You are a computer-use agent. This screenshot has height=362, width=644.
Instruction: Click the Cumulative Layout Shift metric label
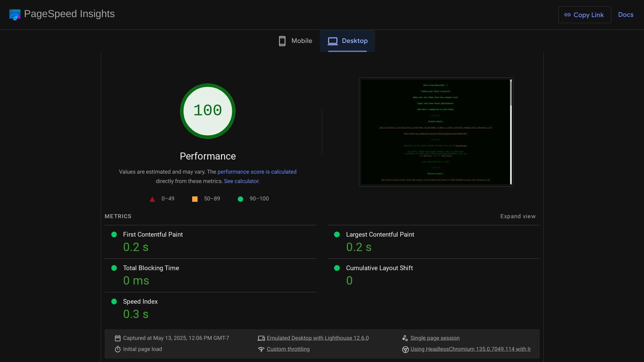[x=379, y=268]
